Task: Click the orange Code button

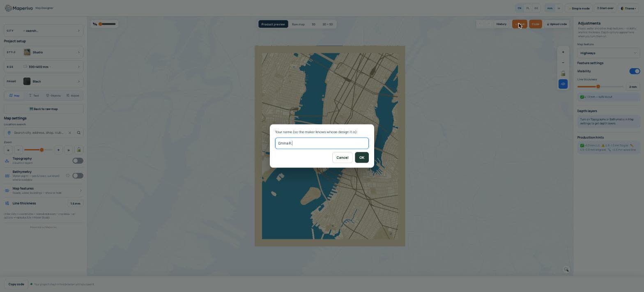Action: click(535, 24)
